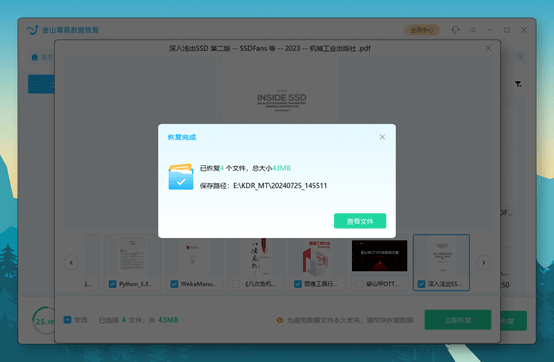Toggle the 全选 select-all checkbox
The image size is (554, 362).
pyautogui.click(x=67, y=320)
